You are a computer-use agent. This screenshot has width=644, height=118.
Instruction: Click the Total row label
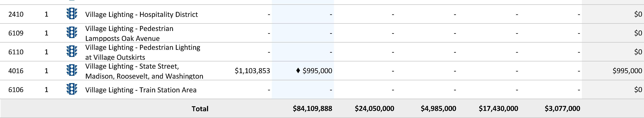click(x=200, y=108)
